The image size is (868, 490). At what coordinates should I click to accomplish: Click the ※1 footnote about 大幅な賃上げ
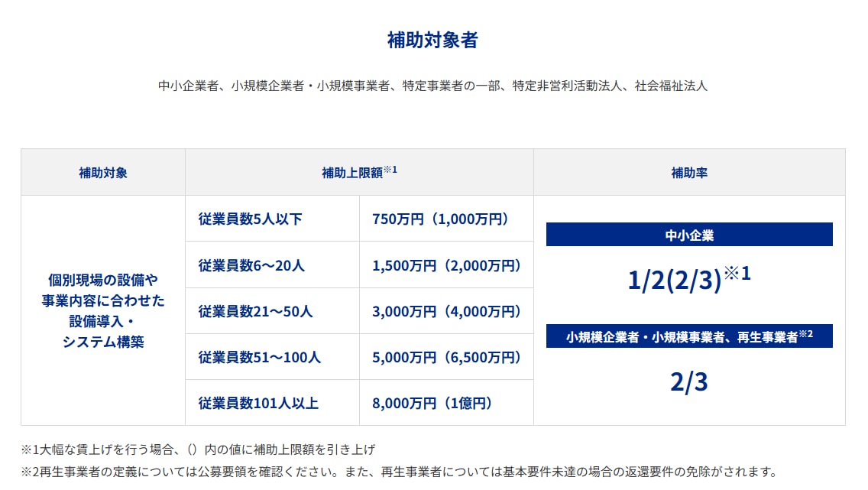[x=198, y=449]
